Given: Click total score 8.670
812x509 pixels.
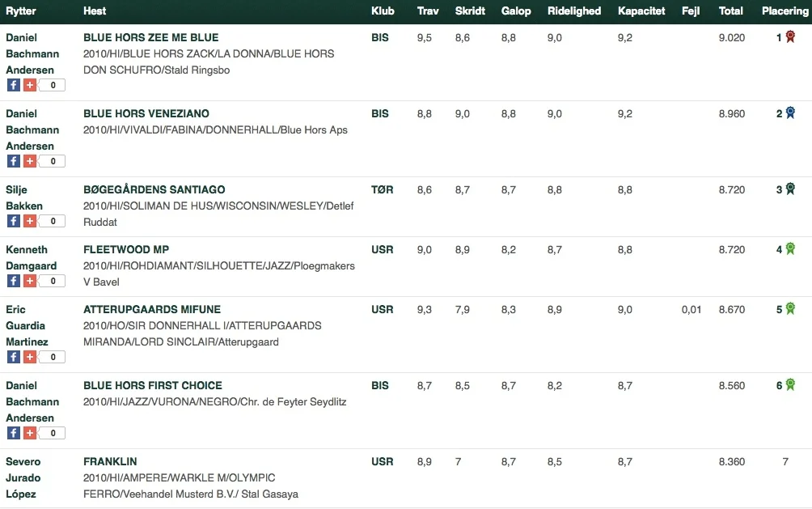Looking at the screenshot, I should point(732,309).
